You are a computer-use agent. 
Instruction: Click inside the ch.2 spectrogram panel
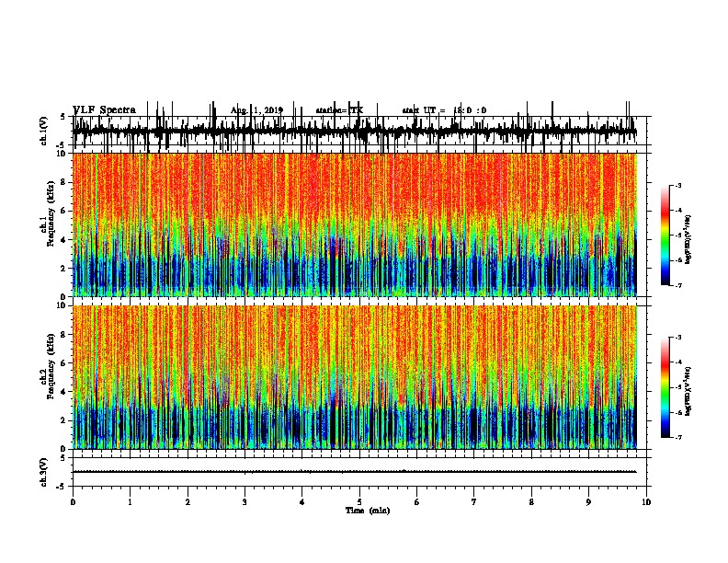[354, 377]
